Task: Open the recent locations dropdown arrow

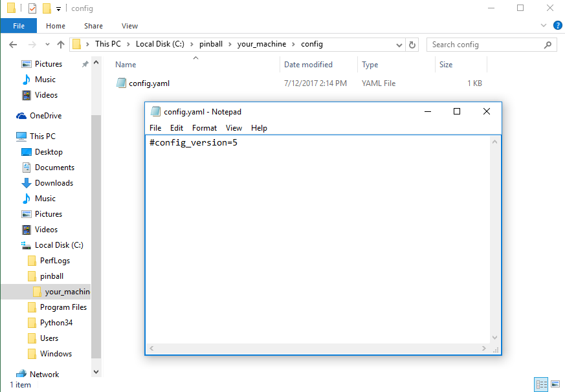Action: 46,45
